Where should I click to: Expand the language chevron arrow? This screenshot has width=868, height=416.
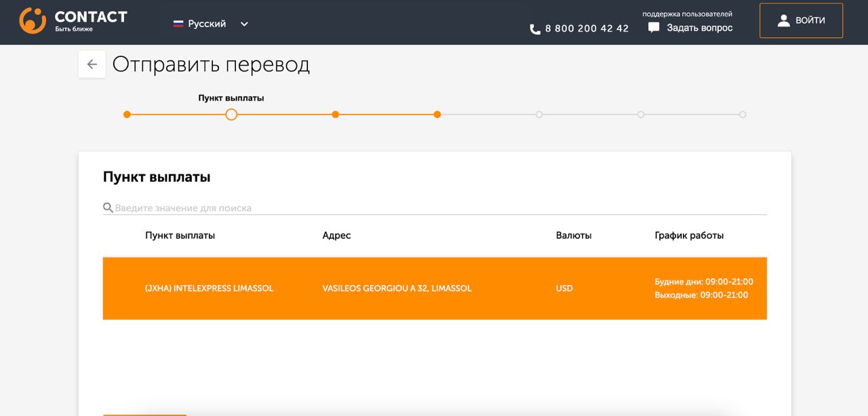click(244, 24)
